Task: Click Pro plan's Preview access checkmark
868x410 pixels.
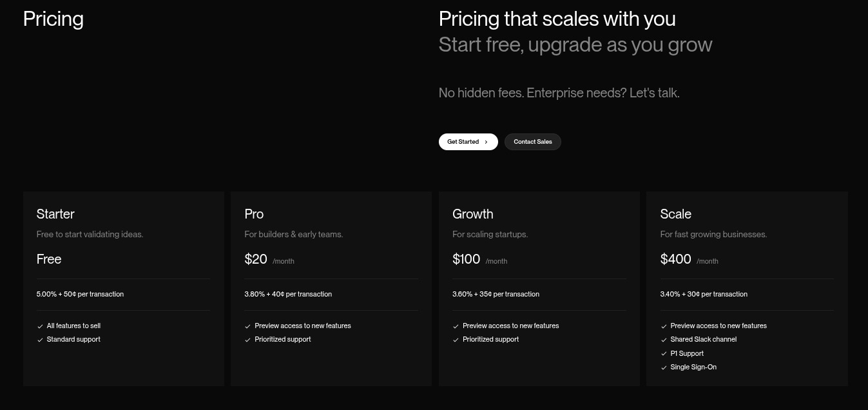Action: [x=247, y=326]
